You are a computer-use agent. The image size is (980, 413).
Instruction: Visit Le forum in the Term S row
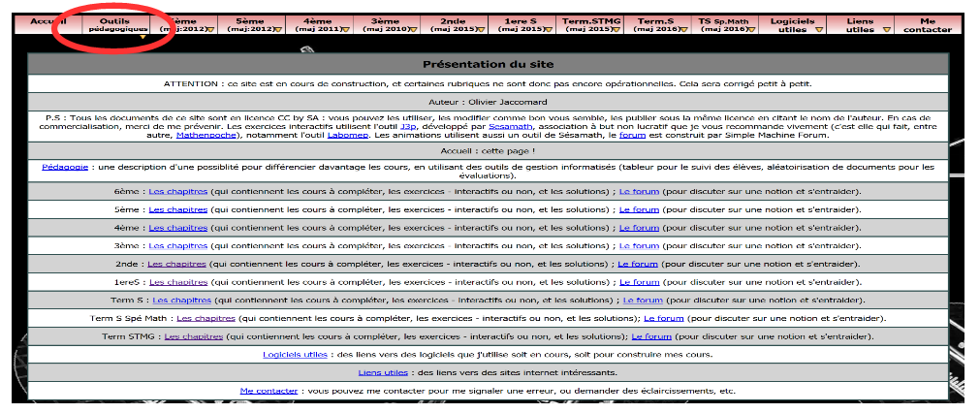click(644, 301)
